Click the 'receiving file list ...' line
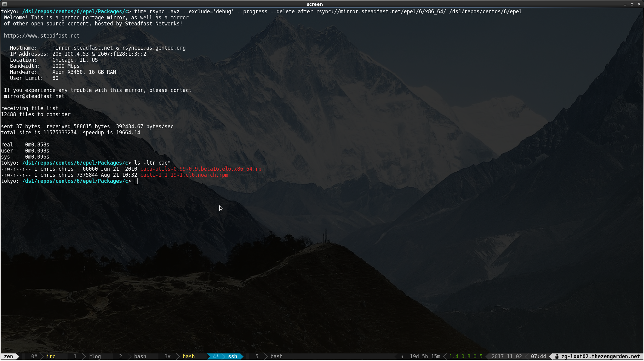The image size is (644, 361). click(x=35, y=108)
